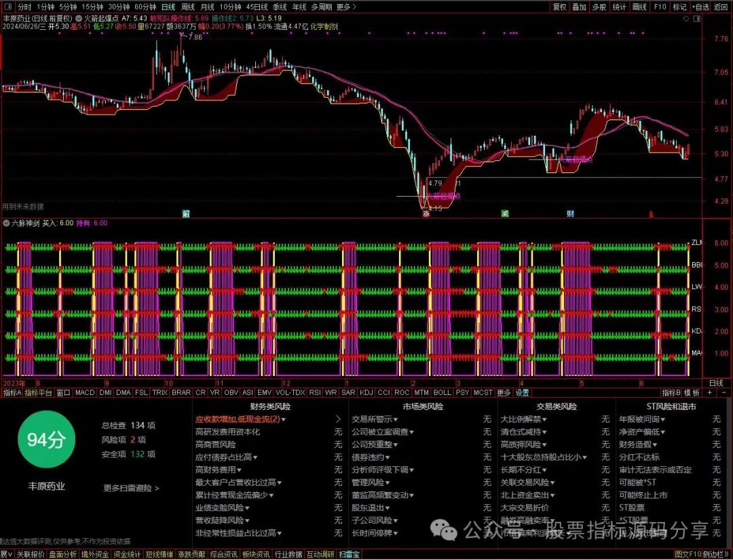The image size is (733, 560).
Task: Click the 指标A button
Action: click(x=12, y=392)
